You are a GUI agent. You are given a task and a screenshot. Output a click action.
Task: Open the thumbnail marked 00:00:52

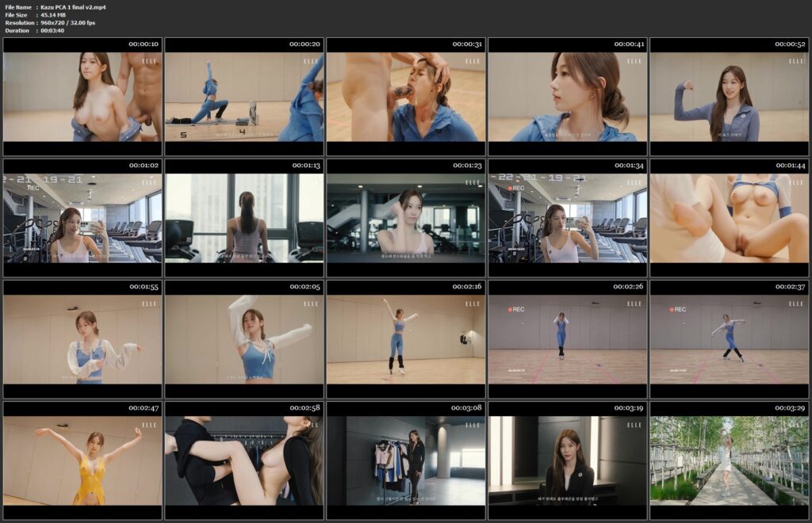coord(730,97)
